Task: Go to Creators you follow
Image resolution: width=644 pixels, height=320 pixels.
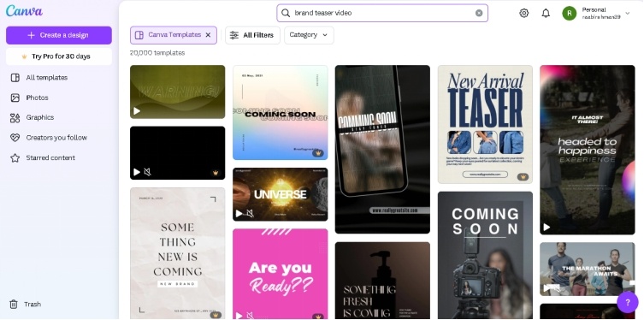Action: coord(56,138)
